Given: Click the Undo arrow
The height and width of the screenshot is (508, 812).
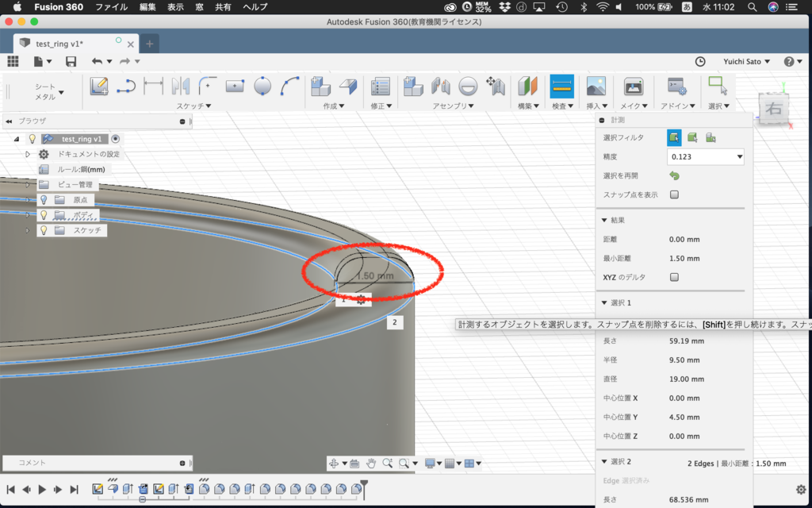Looking at the screenshot, I should pos(97,61).
